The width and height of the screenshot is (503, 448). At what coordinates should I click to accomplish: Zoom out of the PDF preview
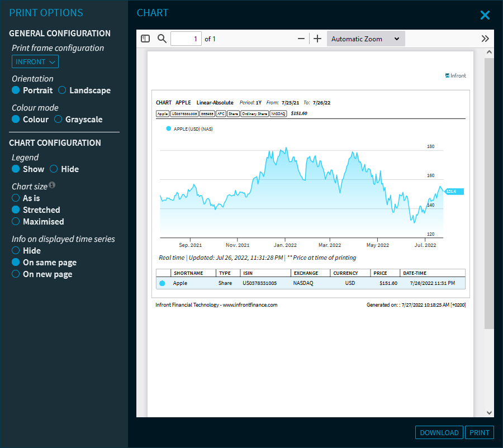(301, 39)
